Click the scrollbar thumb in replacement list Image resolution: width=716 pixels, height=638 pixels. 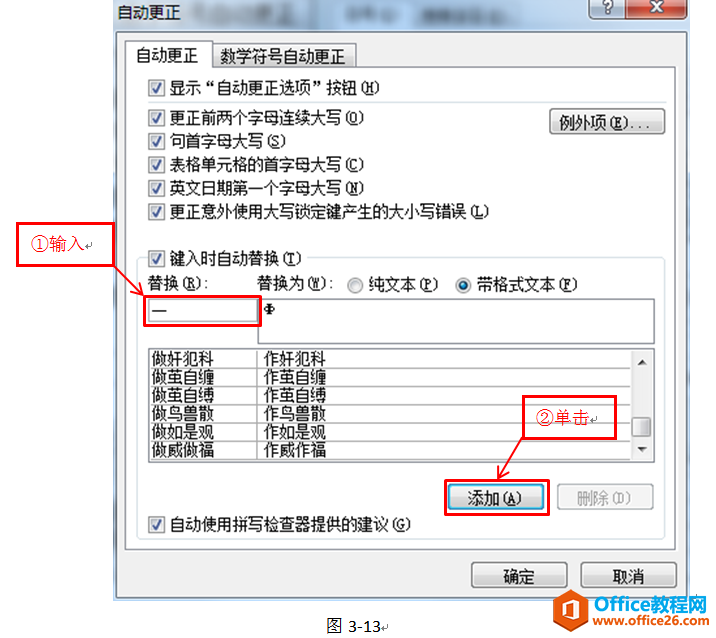[x=642, y=427]
